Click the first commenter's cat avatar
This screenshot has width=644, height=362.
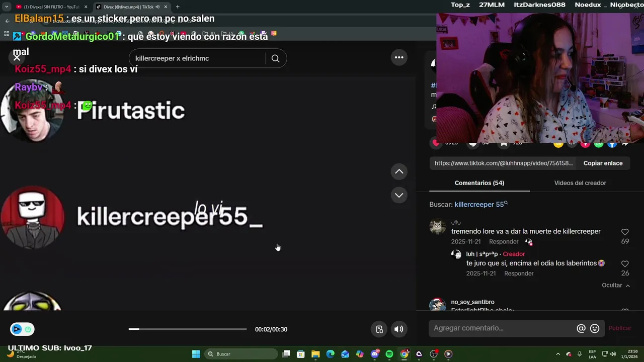(437, 227)
